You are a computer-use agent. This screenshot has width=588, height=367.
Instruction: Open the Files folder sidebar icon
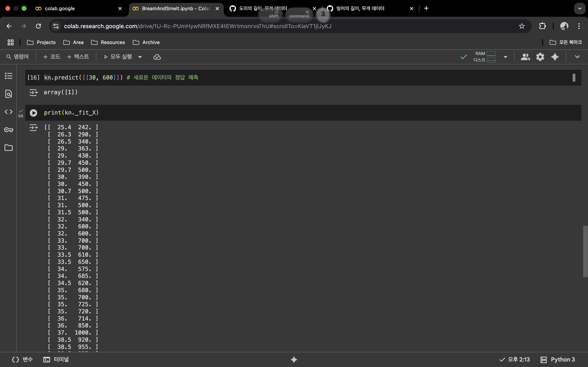pyautogui.click(x=9, y=148)
